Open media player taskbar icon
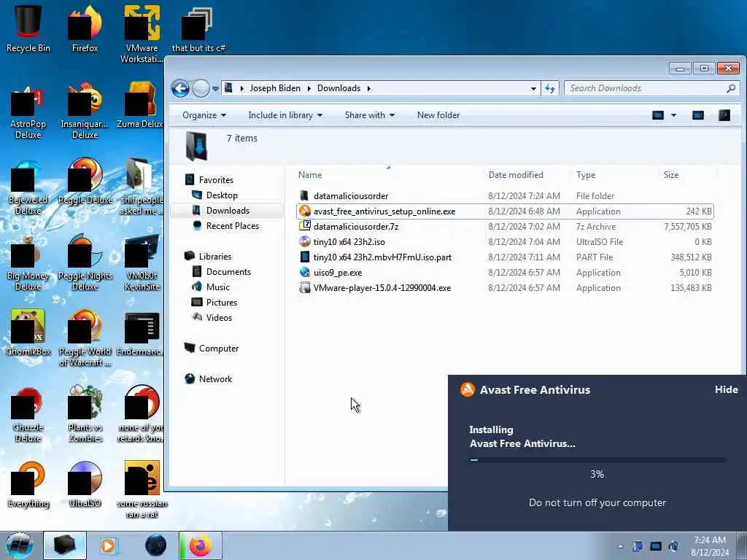 (109, 545)
